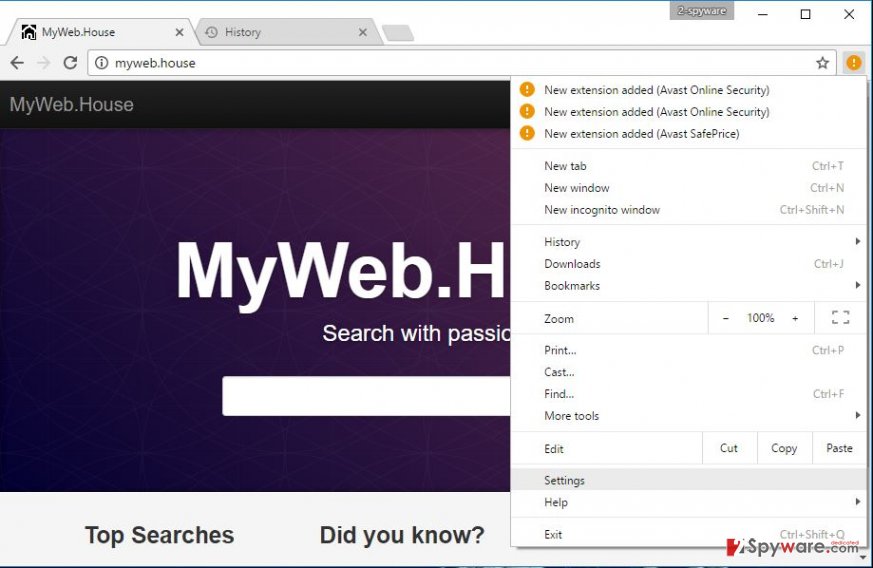Click the first orange alert icon, Avast Online Security
Viewport: 873px width, 568px height.
coord(527,90)
